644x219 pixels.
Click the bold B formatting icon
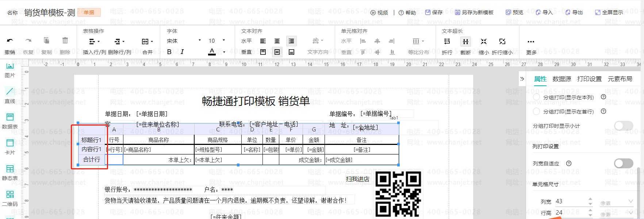pos(169,52)
